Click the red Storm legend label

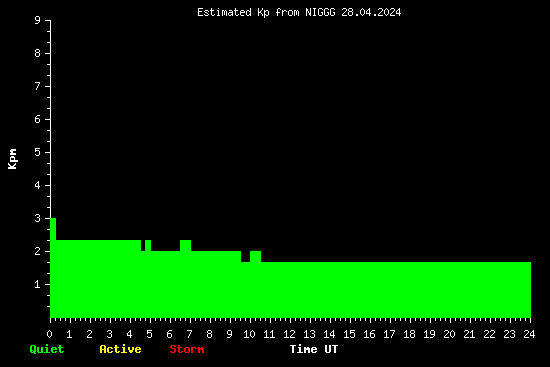(x=187, y=349)
